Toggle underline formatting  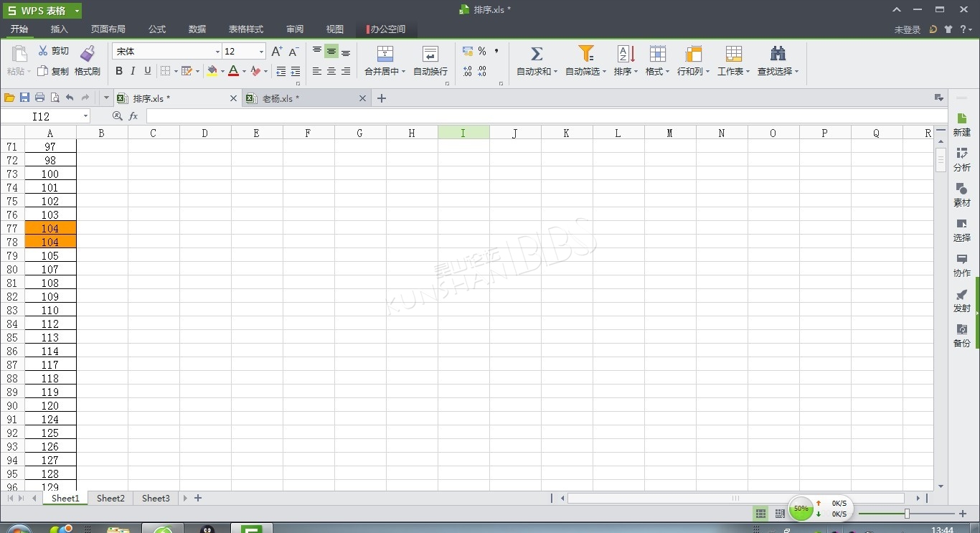tap(148, 71)
